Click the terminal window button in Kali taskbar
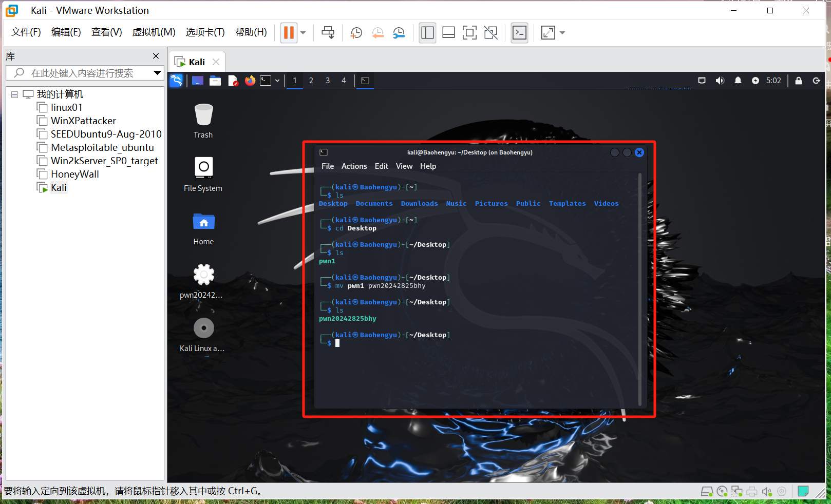831x504 pixels. coord(365,81)
